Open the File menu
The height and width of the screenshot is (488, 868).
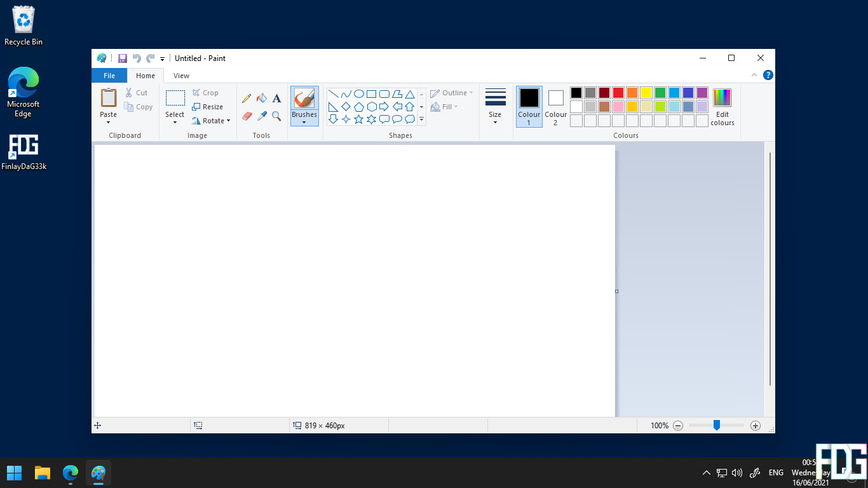(109, 76)
